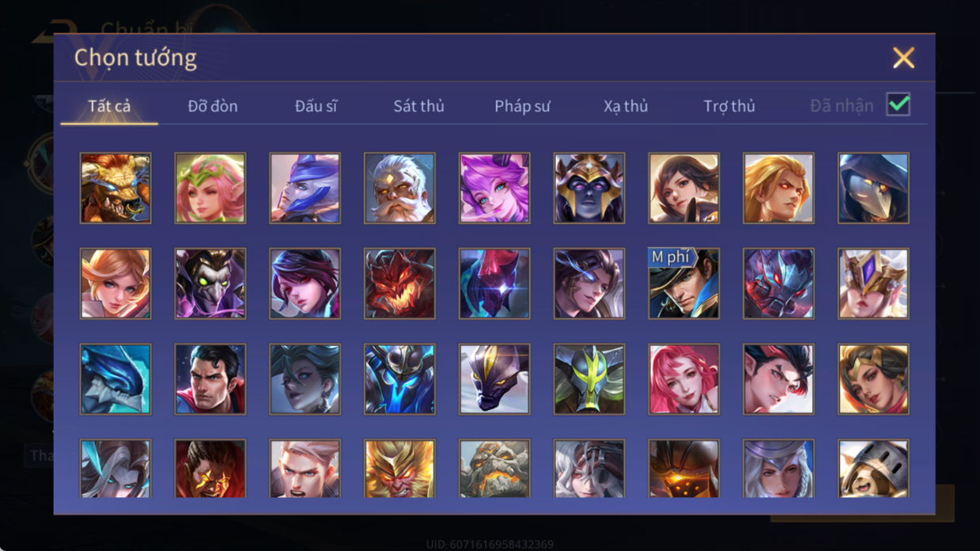Filter heroes by 'Xạ thủ'
The width and height of the screenshot is (980, 551).
(x=626, y=106)
